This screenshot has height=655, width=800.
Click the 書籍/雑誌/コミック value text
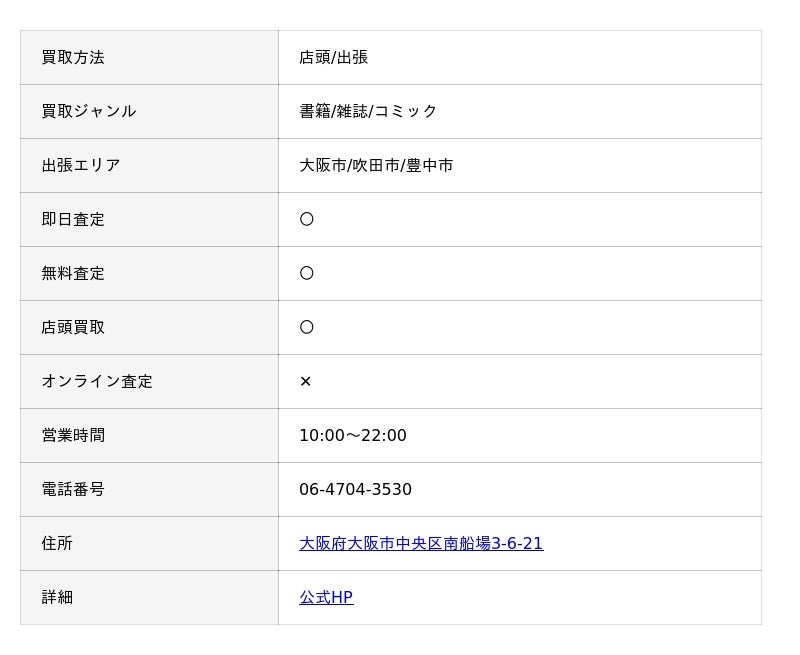pyautogui.click(x=368, y=111)
